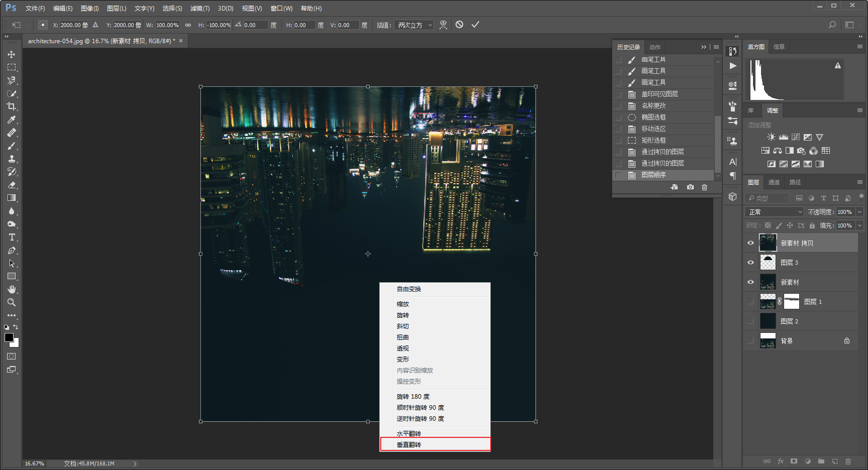Switch to the 路径 tab
Image resolution: width=868 pixels, height=470 pixels.
[795, 182]
